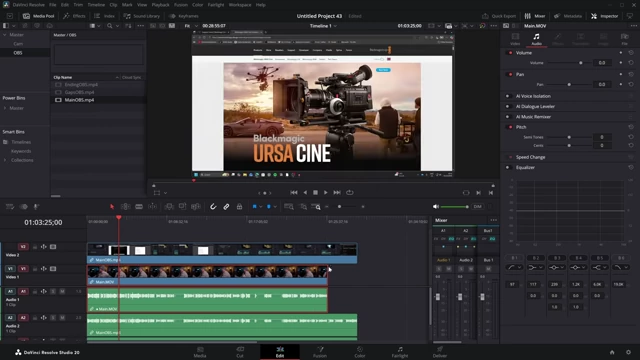Play the timeline forward
Screen dimensions: 640x360
click(325, 192)
